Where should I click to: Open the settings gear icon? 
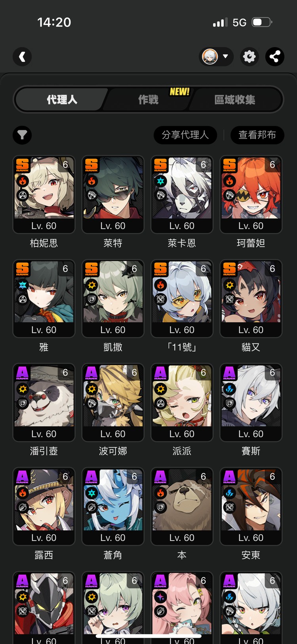pyautogui.click(x=249, y=57)
